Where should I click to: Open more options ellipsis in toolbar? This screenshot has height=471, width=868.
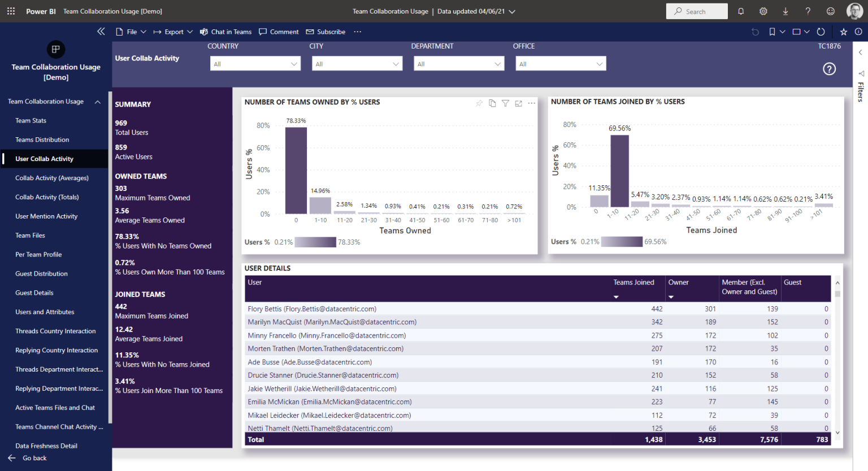(357, 32)
